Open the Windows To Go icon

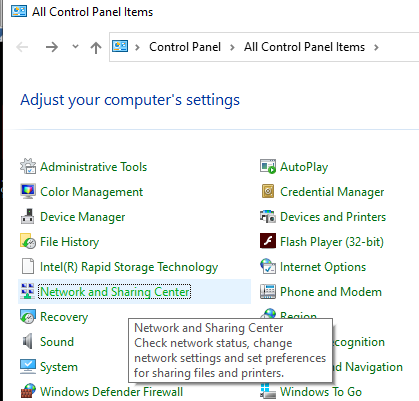268,391
